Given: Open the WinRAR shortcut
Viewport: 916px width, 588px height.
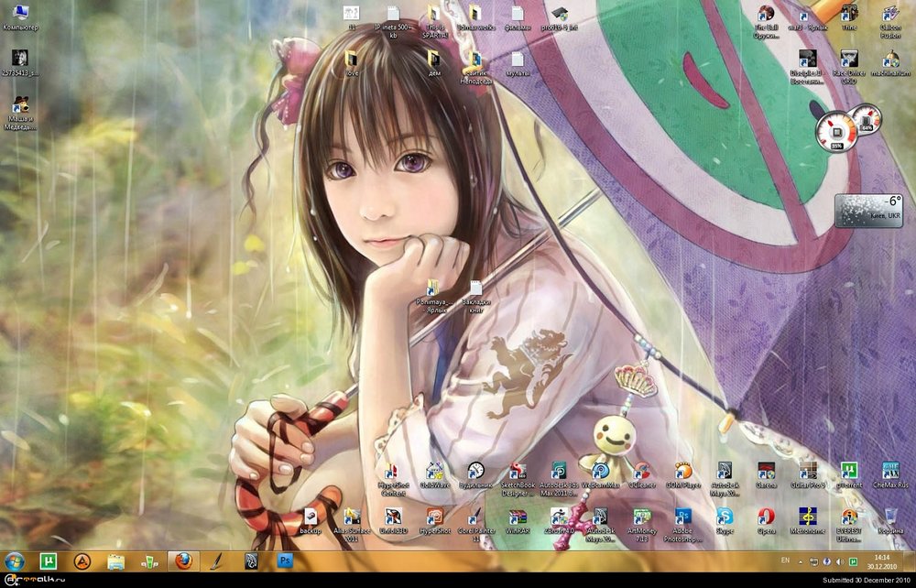Looking at the screenshot, I should [518, 517].
